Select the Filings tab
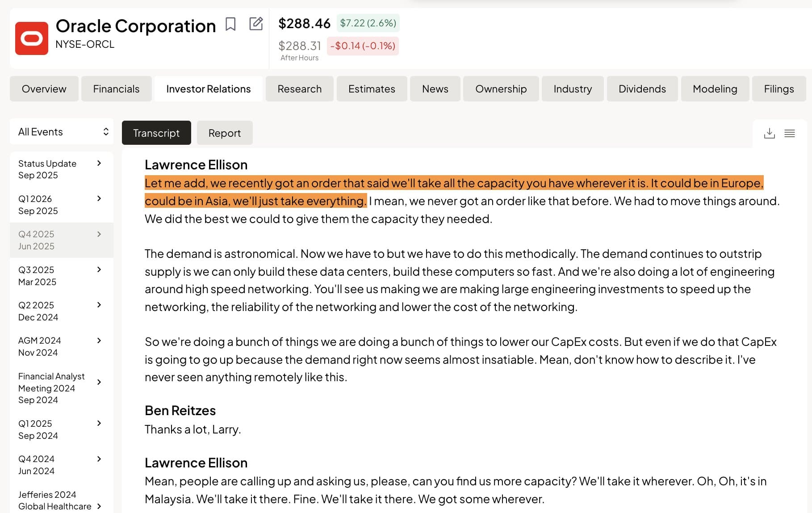 [x=779, y=89]
